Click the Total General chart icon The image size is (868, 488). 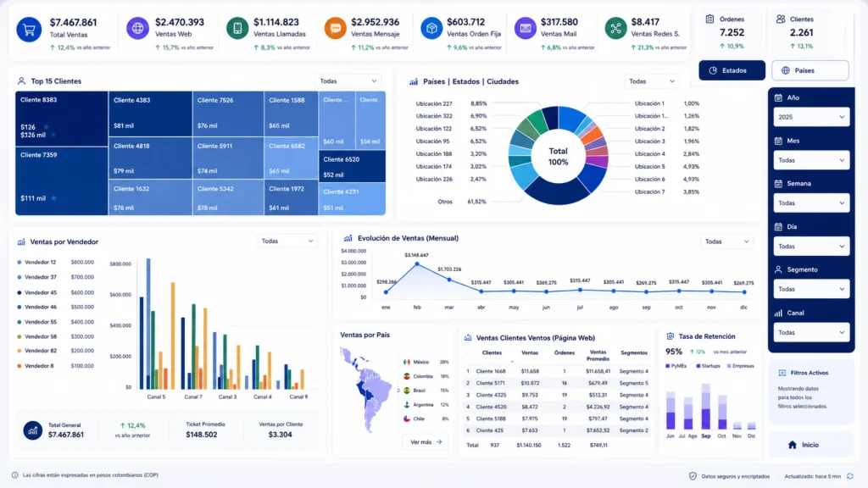click(x=33, y=430)
